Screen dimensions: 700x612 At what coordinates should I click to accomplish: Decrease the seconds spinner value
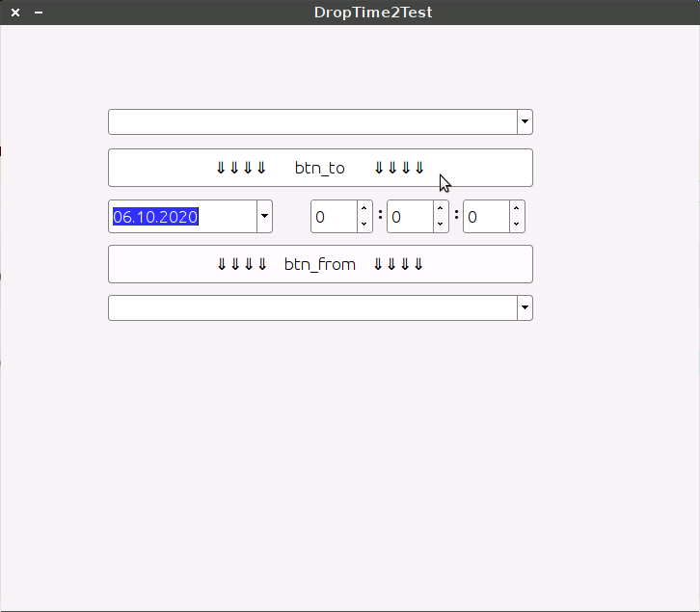point(517,225)
